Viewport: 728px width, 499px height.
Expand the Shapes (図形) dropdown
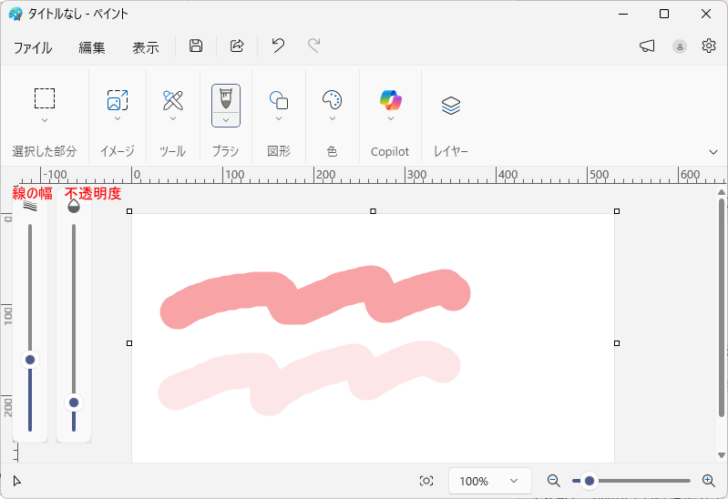pos(279,119)
